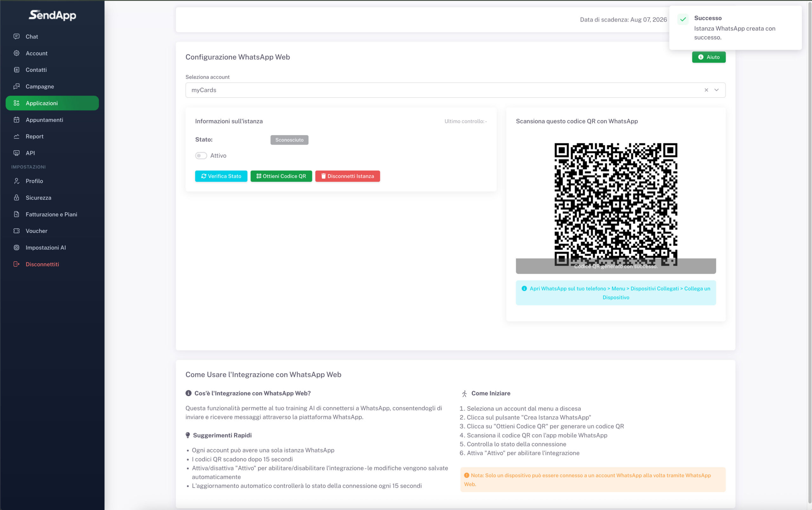Open the Report page
812x510 pixels.
pyautogui.click(x=52, y=136)
